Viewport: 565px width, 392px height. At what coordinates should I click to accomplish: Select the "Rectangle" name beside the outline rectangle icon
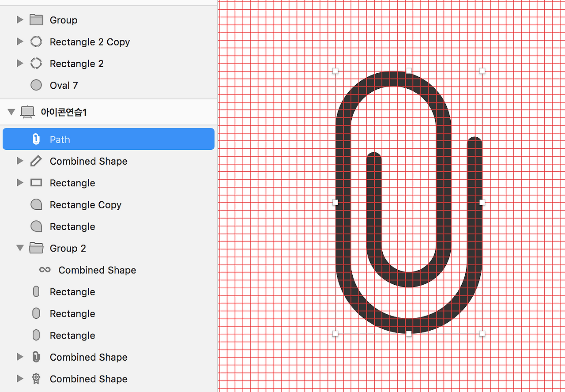(x=72, y=183)
